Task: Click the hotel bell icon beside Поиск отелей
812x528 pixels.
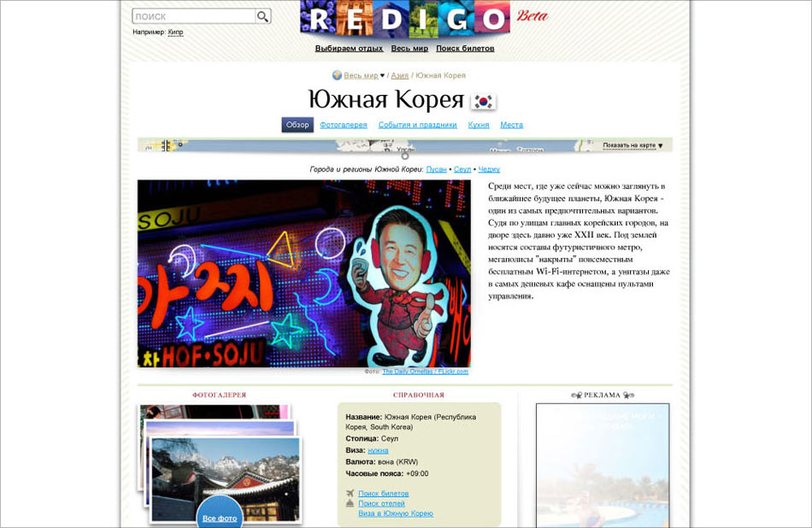Action: click(350, 503)
